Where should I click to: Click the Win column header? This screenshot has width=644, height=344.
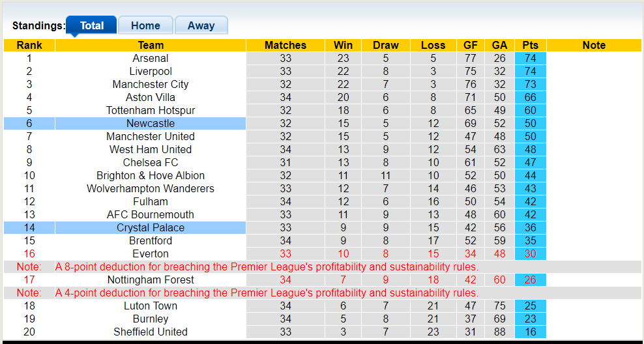tap(343, 45)
